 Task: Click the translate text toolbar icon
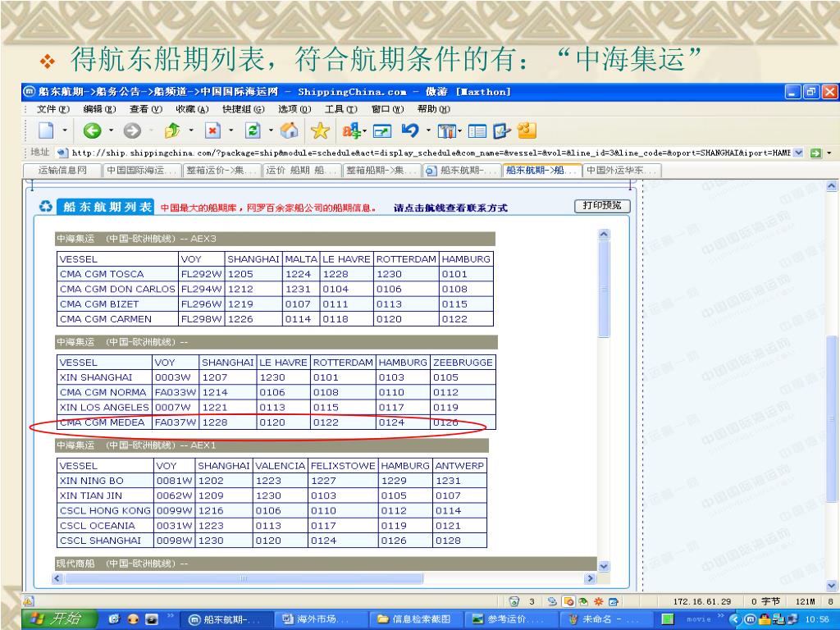coord(351,130)
